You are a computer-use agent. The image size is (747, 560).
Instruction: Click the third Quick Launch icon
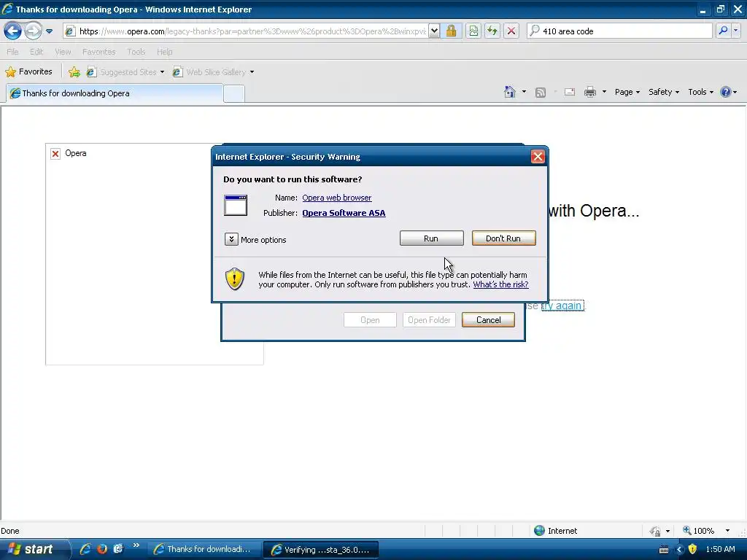[x=118, y=548]
